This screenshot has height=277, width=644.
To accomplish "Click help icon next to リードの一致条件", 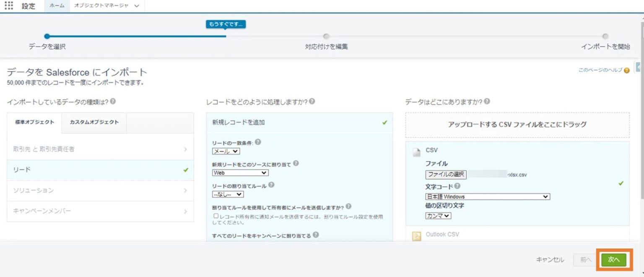I will click(x=258, y=142).
